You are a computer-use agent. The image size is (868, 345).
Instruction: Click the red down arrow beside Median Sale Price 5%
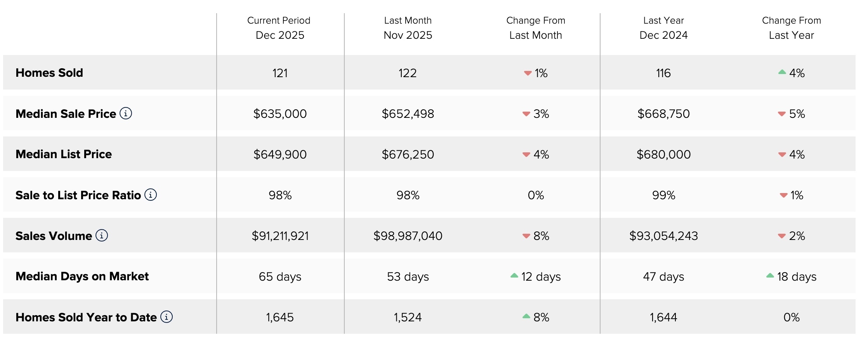coord(782,114)
